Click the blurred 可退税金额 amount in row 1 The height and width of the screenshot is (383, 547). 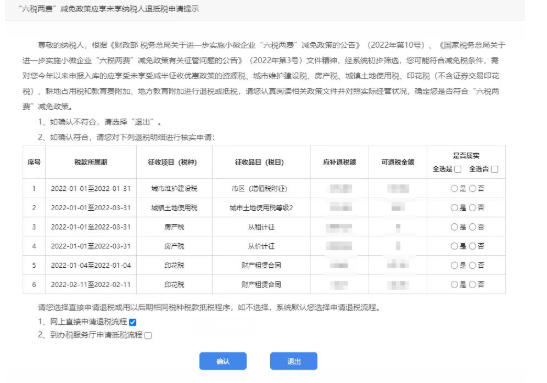(398, 189)
